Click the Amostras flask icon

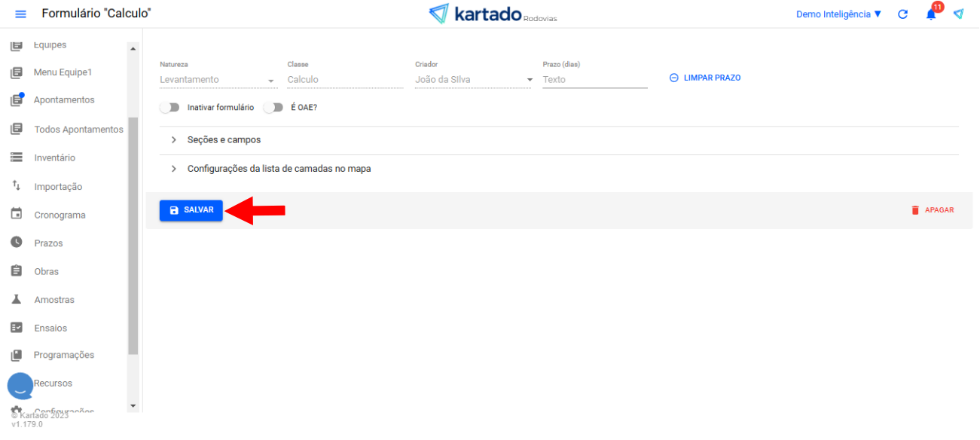pos(16,299)
